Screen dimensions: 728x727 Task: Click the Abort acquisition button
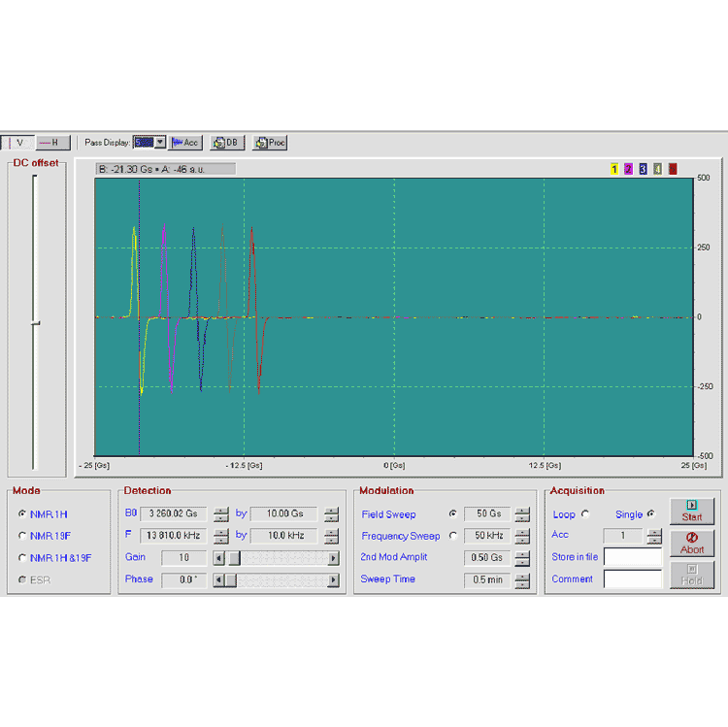(692, 544)
